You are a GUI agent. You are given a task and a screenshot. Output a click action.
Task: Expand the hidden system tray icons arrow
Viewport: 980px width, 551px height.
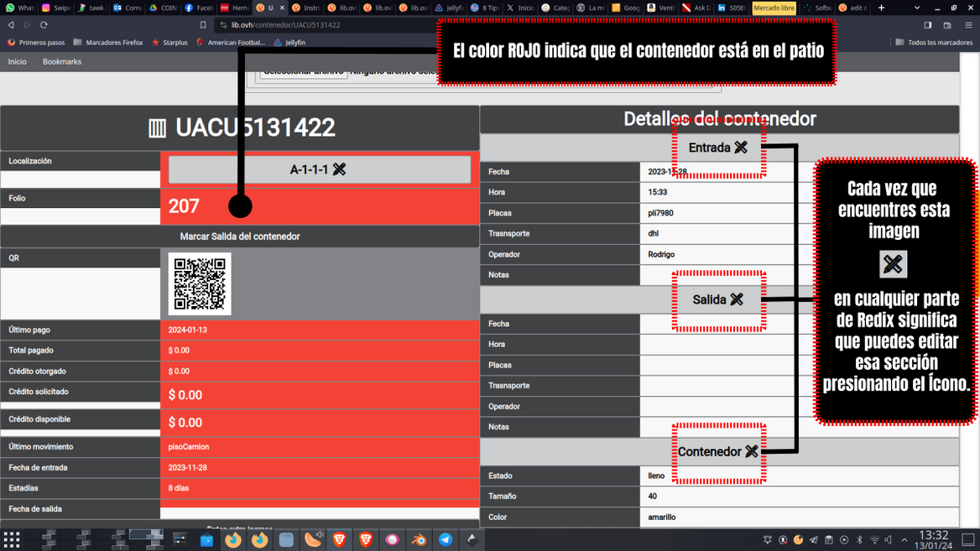point(904,540)
